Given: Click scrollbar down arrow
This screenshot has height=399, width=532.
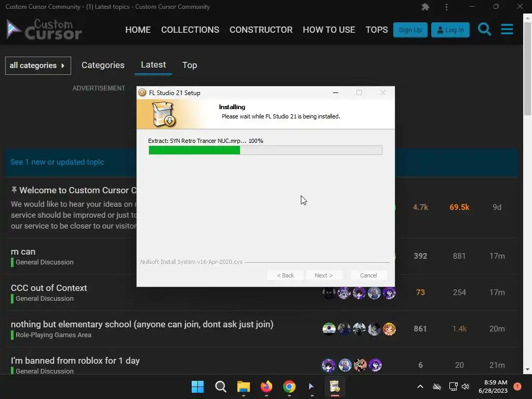Looking at the screenshot, I should [x=527, y=369].
